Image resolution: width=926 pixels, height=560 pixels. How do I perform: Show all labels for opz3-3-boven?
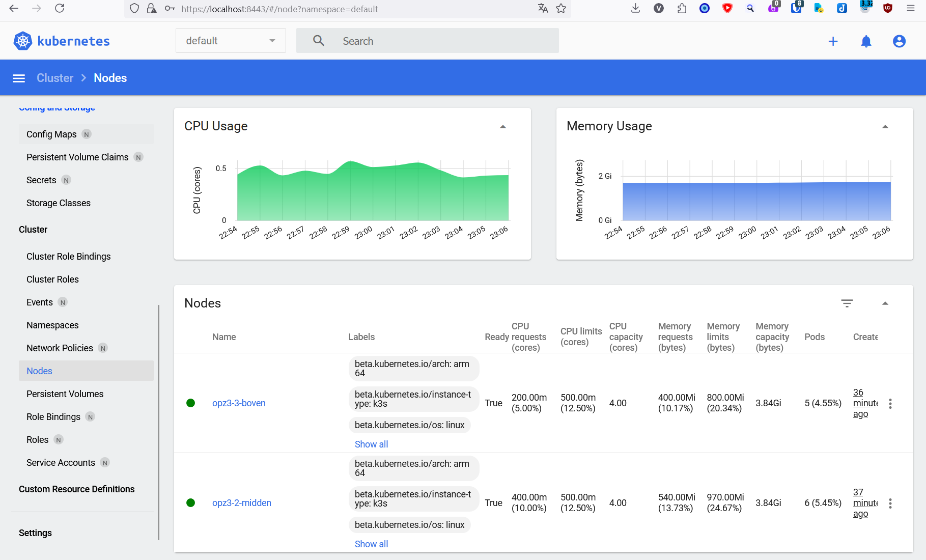coord(371,444)
